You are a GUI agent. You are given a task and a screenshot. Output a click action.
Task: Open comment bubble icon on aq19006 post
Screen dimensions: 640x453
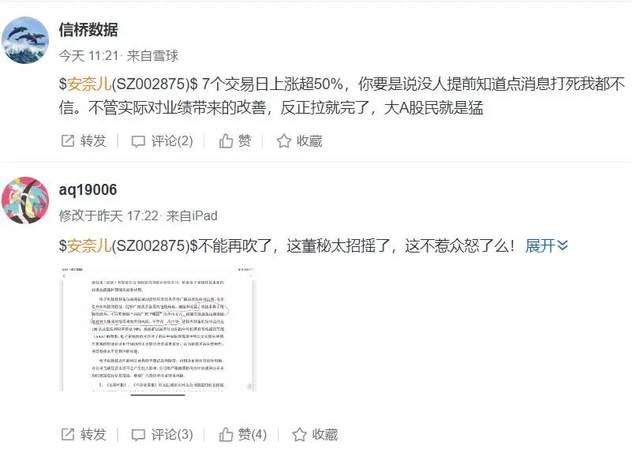click(x=138, y=435)
